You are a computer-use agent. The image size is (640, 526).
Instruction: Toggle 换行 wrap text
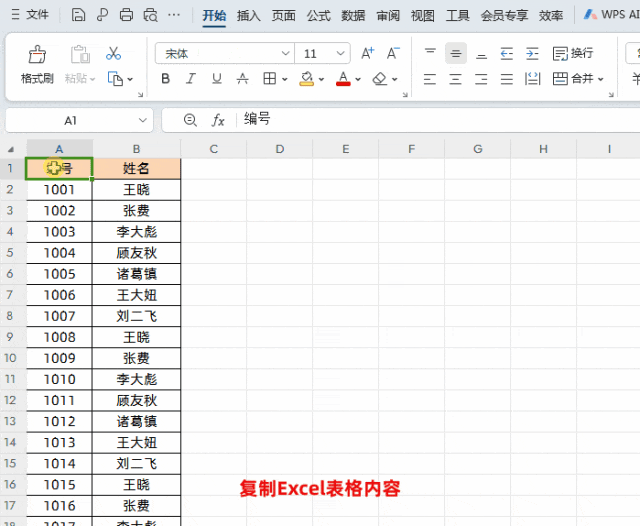click(573, 53)
